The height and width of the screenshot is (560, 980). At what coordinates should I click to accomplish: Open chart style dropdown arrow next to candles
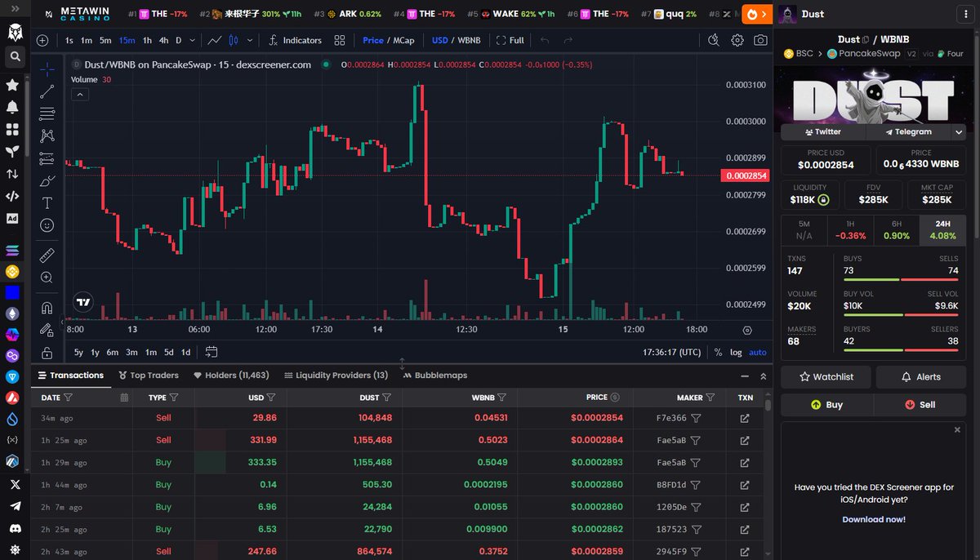tap(250, 40)
